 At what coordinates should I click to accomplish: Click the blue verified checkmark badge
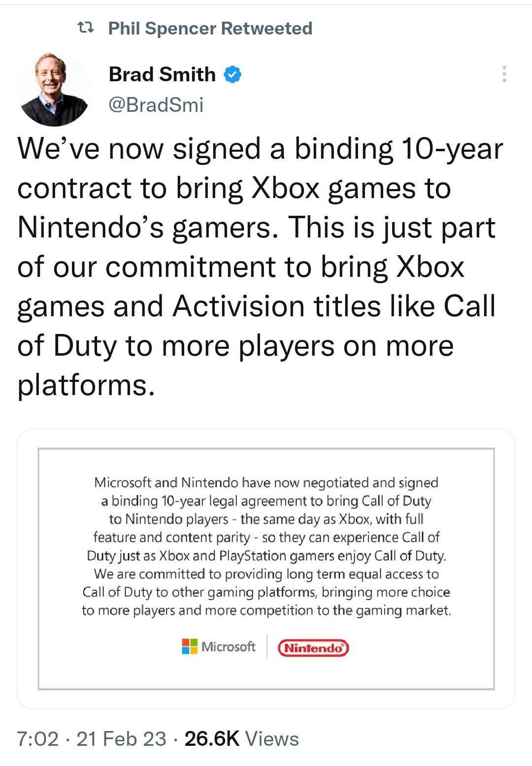pos(233,75)
